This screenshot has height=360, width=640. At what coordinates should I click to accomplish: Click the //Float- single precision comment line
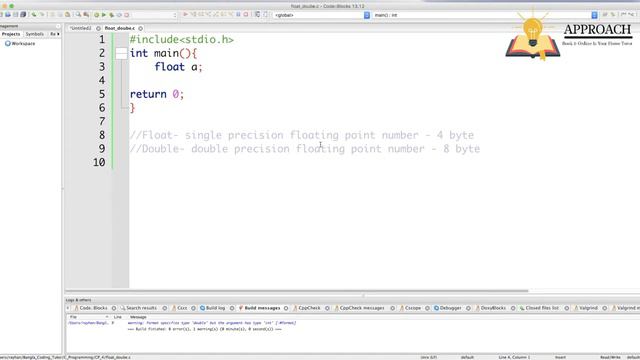[302, 135]
